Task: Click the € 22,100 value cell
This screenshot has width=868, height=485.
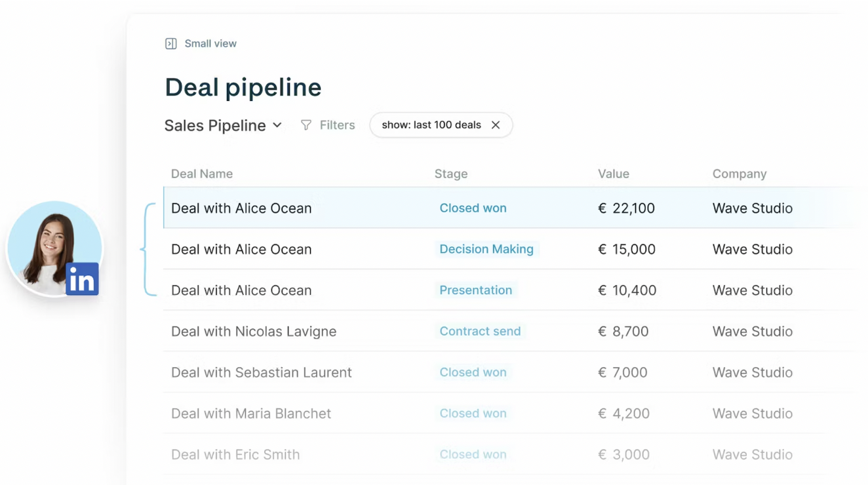Action: click(x=626, y=208)
